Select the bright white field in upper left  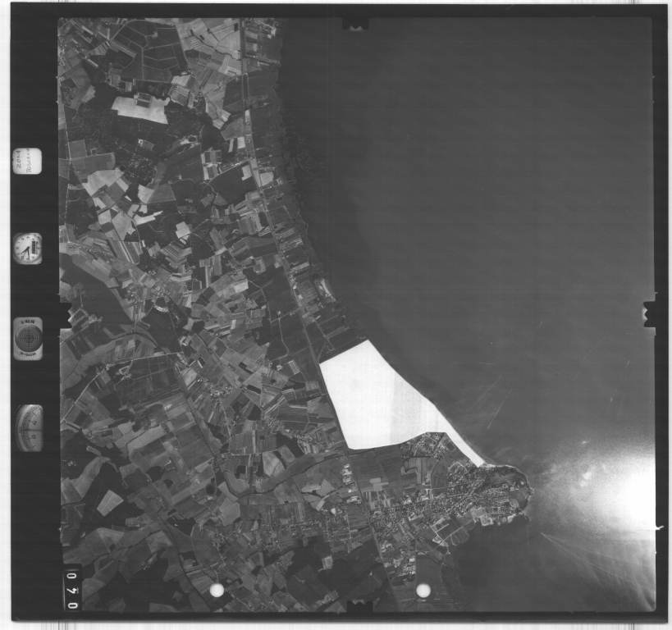tap(139, 108)
